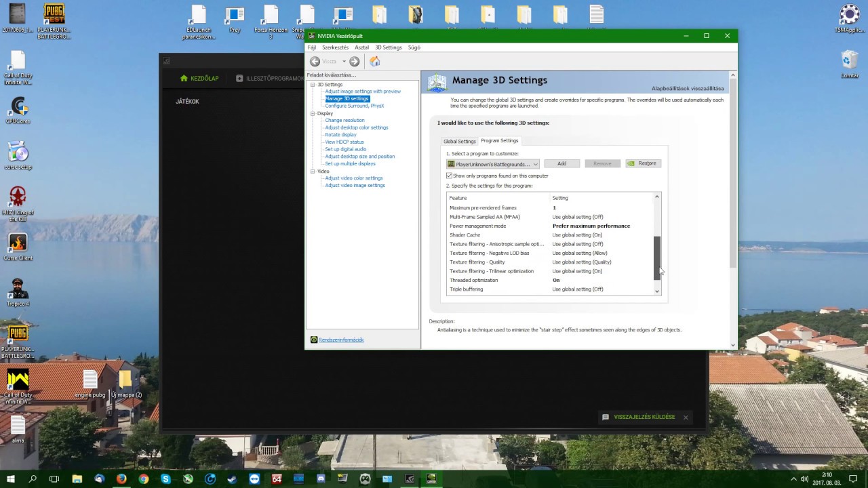Toggle Show only programs found on this computer

[x=449, y=176]
